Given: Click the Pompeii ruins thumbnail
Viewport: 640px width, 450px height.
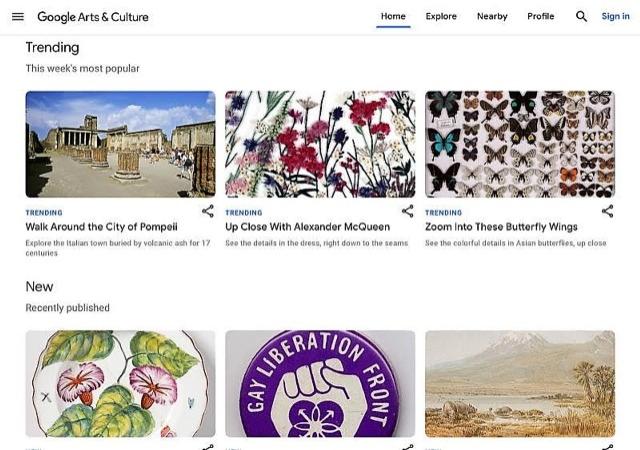Looking at the screenshot, I should coord(120,144).
